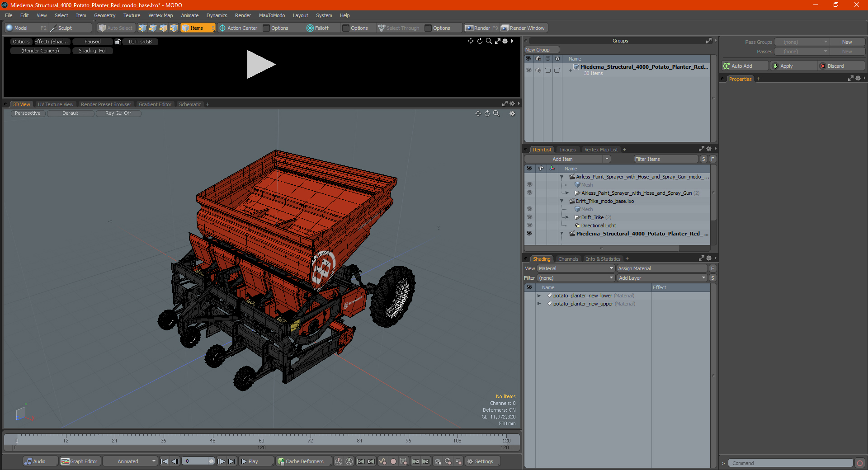Select the Edges selection mode icon
This screenshot has width=868, height=470.
tap(153, 28)
